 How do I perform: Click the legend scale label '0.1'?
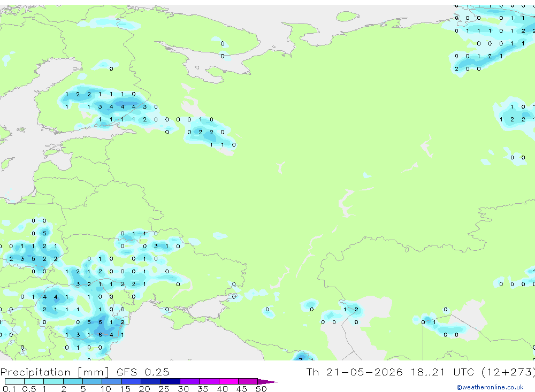[9, 389]
